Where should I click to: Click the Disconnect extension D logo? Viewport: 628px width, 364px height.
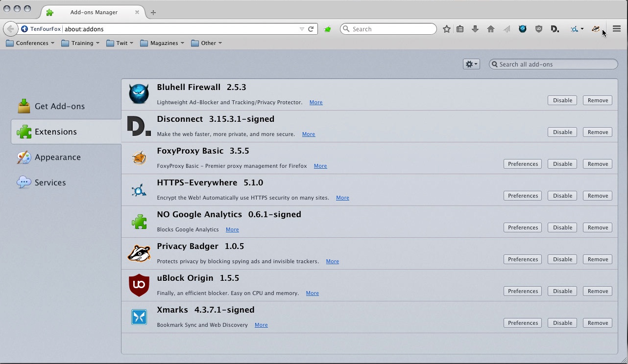(139, 126)
